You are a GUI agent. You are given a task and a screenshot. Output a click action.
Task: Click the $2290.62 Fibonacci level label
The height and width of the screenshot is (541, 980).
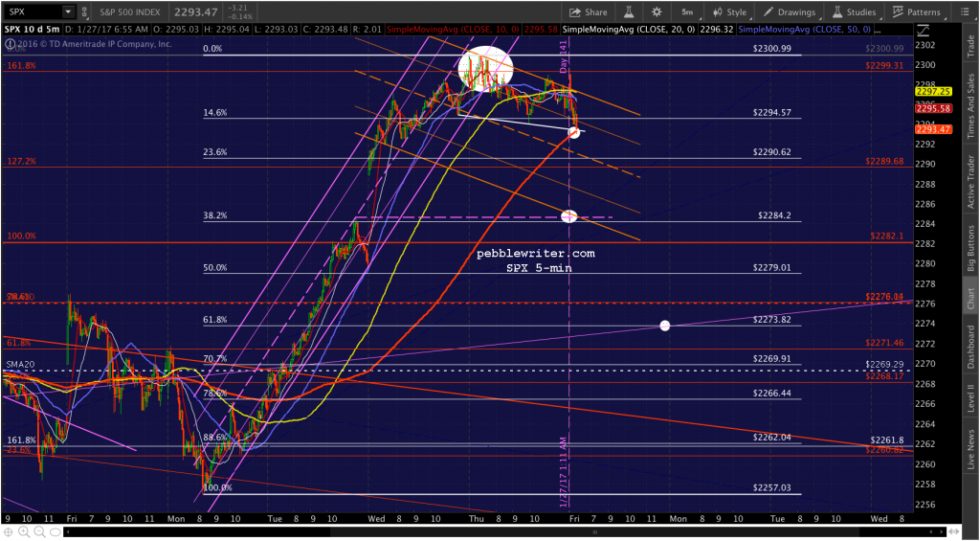coord(772,152)
